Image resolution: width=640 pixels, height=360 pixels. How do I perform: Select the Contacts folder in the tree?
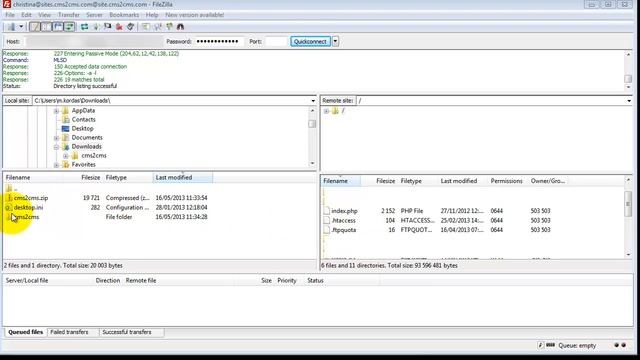(83, 120)
